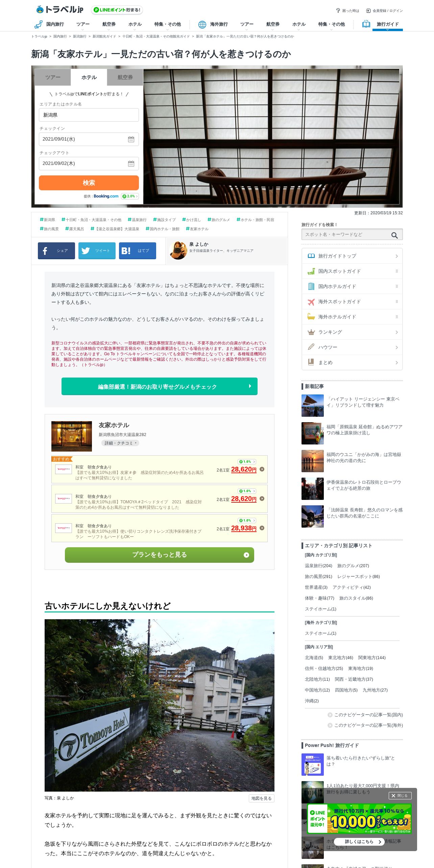Open the #露天風呂 tag link
The image size is (434, 868).
[75, 229]
